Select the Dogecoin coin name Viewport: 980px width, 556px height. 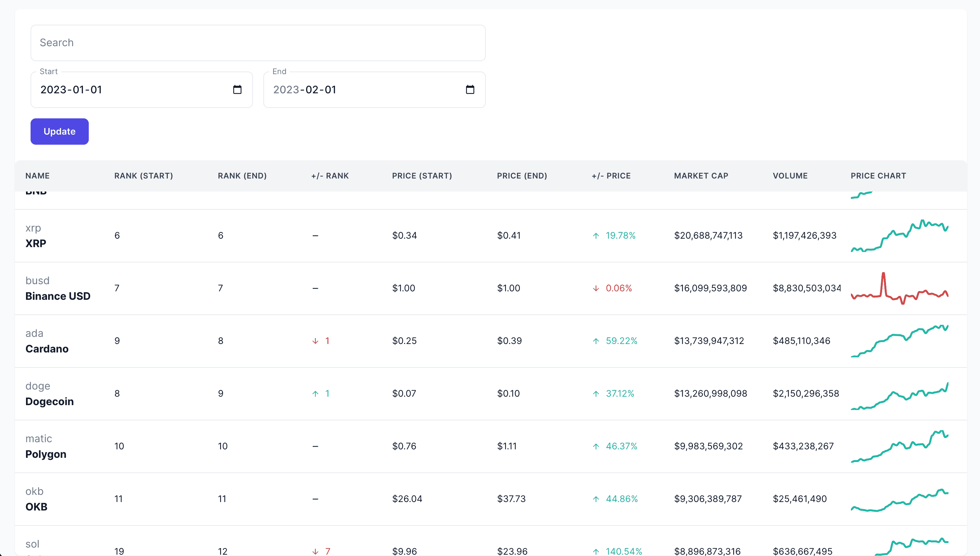pos(50,401)
